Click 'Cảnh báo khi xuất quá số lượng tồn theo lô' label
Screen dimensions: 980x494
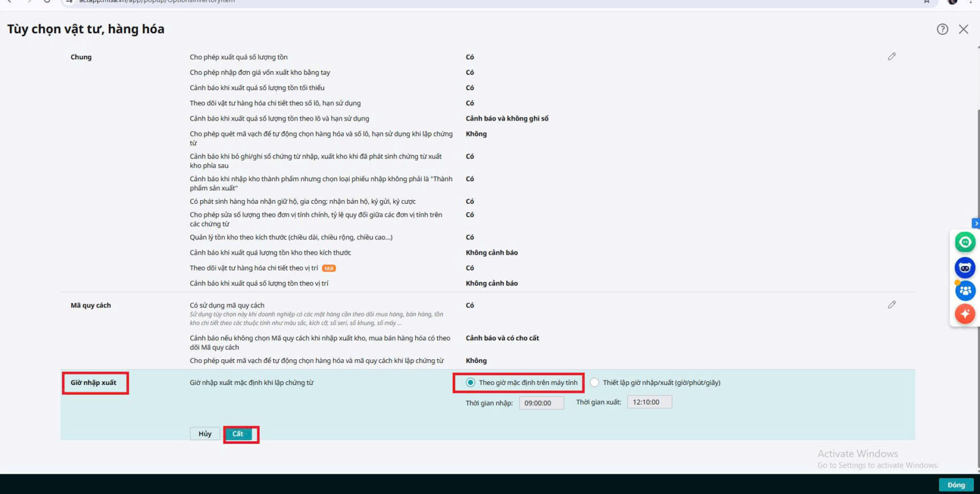coord(279,119)
